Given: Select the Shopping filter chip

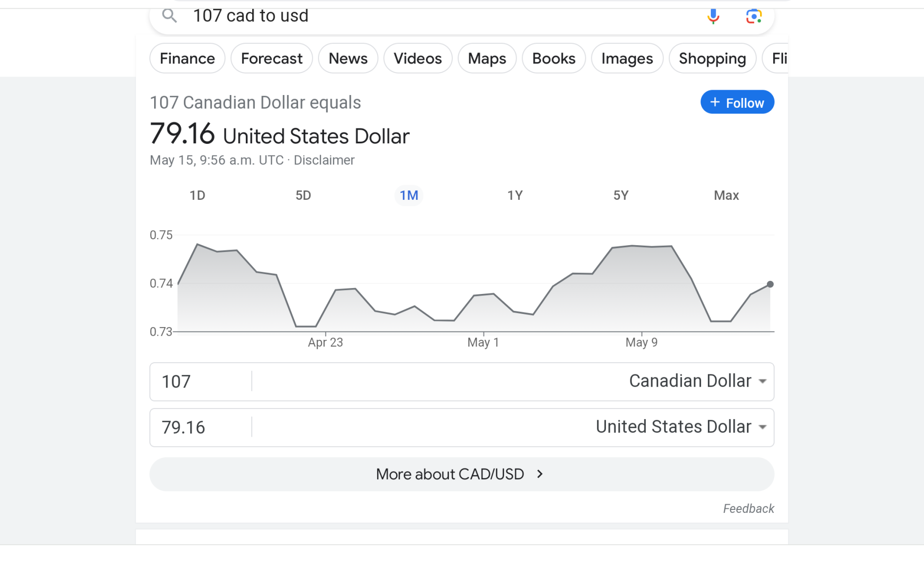Looking at the screenshot, I should click(x=712, y=58).
